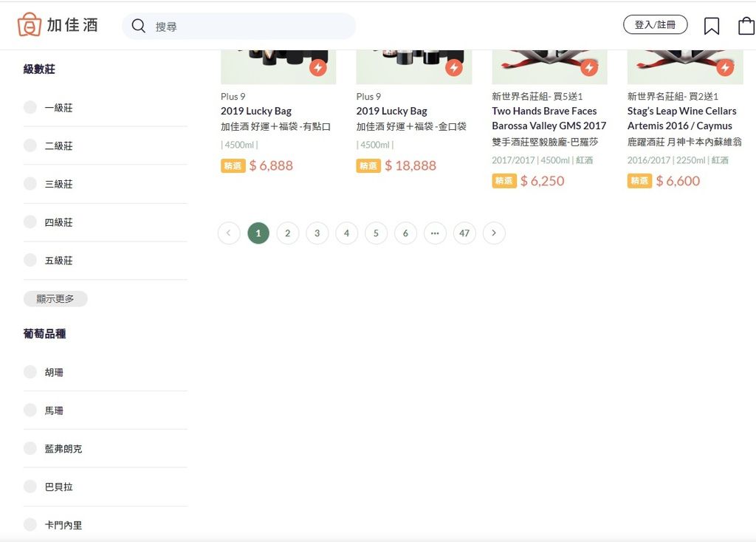Click thumbnail of Two Hands product
Viewport: 756px width, 542px height.
coord(549,67)
